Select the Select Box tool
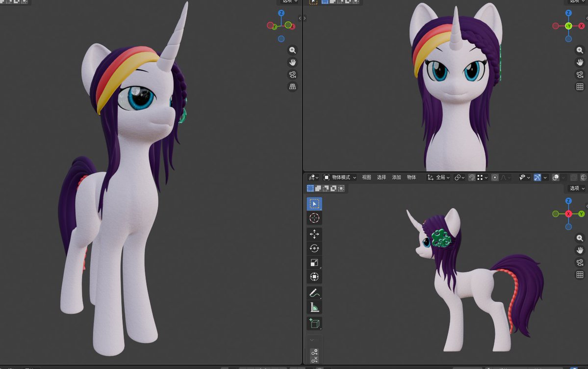The image size is (588, 369). [x=314, y=204]
